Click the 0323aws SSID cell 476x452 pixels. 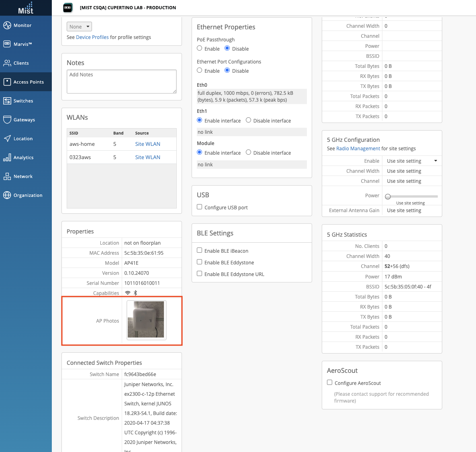(80, 157)
